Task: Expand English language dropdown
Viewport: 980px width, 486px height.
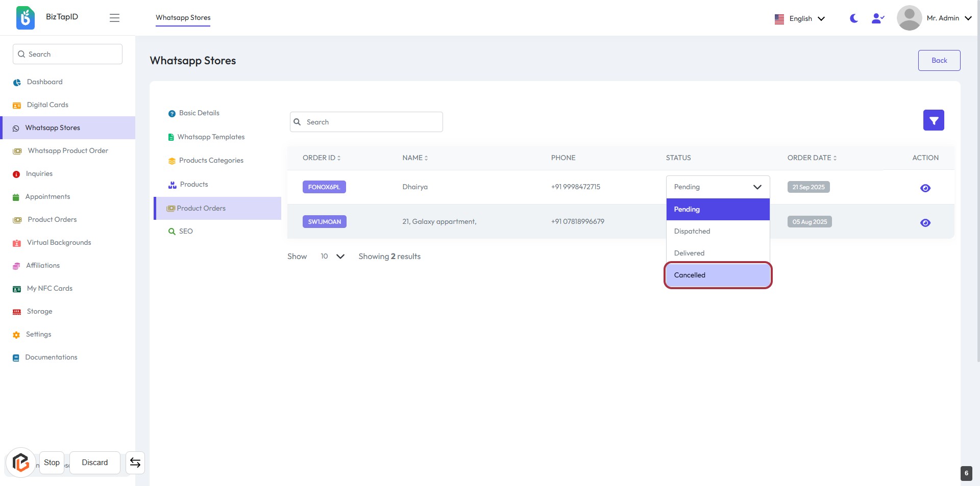Action: pyautogui.click(x=800, y=19)
